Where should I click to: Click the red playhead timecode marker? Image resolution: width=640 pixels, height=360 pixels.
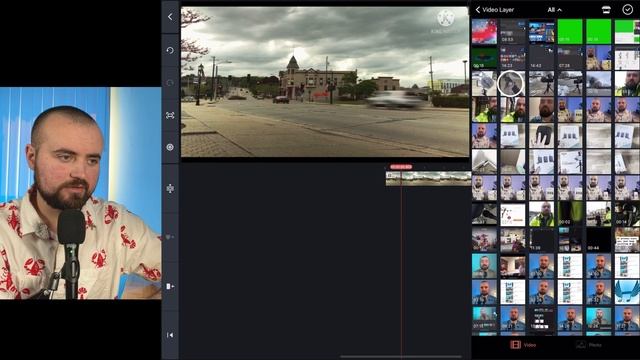(401, 167)
